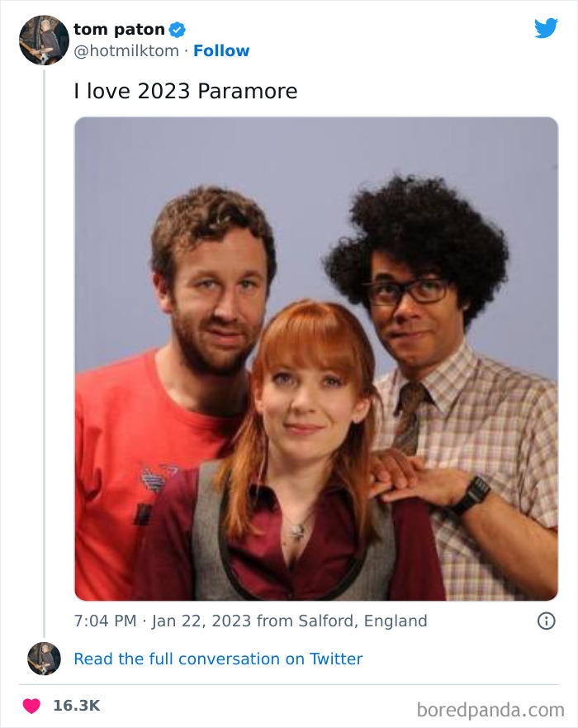The height and width of the screenshot is (728, 578).
Task: Open Read the full conversation on Twitter
Action: (x=218, y=659)
